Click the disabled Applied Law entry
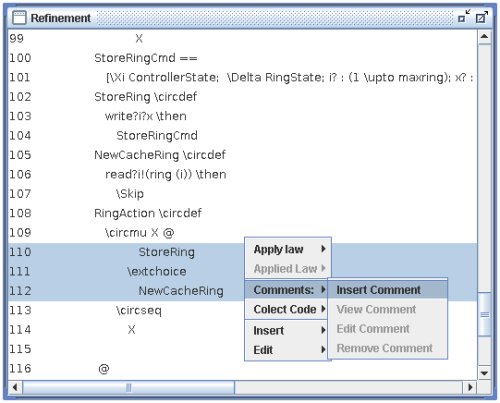Screen dimensions: 500x403 click(288, 269)
